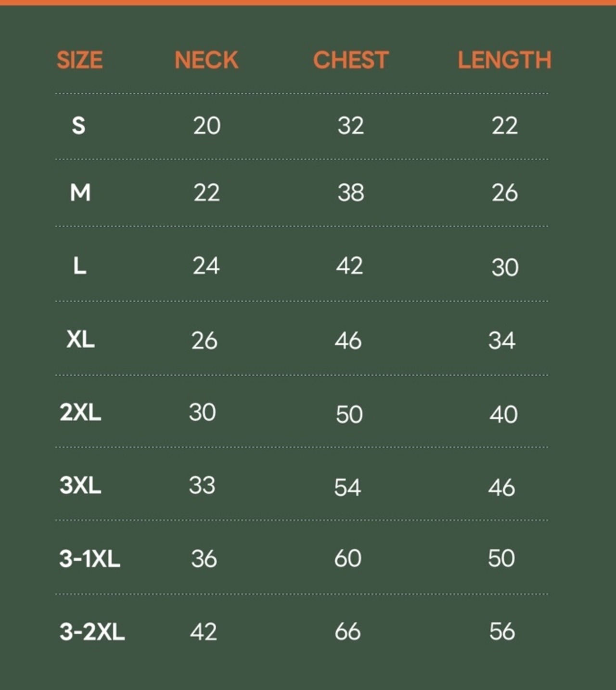Click length value 56 for size 3-2XL

[x=502, y=631]
